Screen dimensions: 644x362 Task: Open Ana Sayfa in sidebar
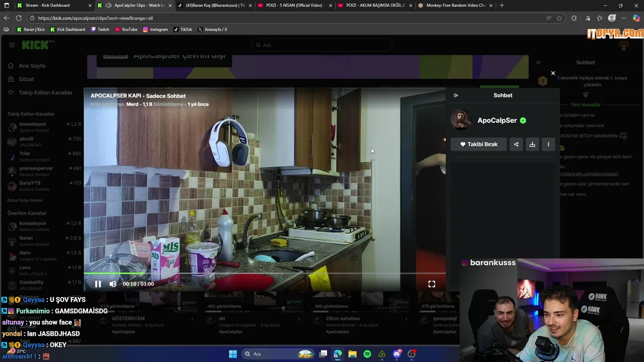click(32, 66)
